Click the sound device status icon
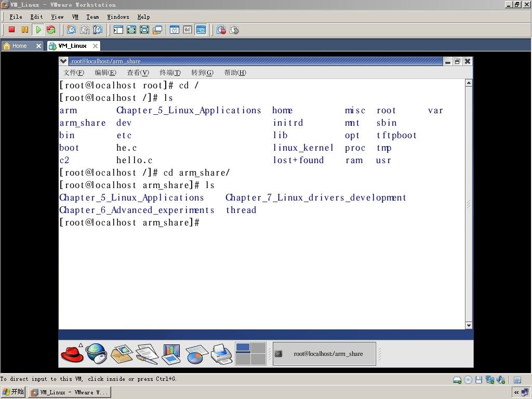This screenshot has width=532, height=399. pos(501,380)
